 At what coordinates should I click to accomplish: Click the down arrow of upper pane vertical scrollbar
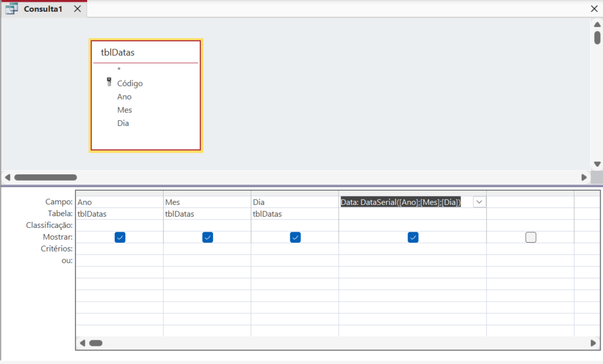[597, 164]
